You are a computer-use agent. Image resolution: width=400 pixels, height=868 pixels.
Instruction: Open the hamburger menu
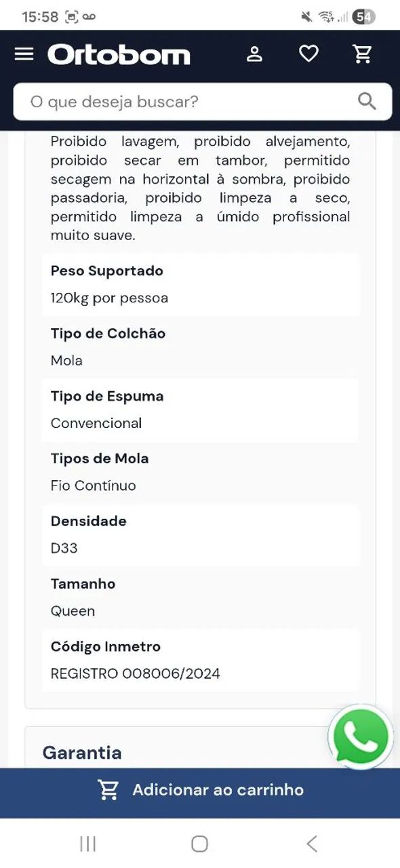(x=24, y=54)
